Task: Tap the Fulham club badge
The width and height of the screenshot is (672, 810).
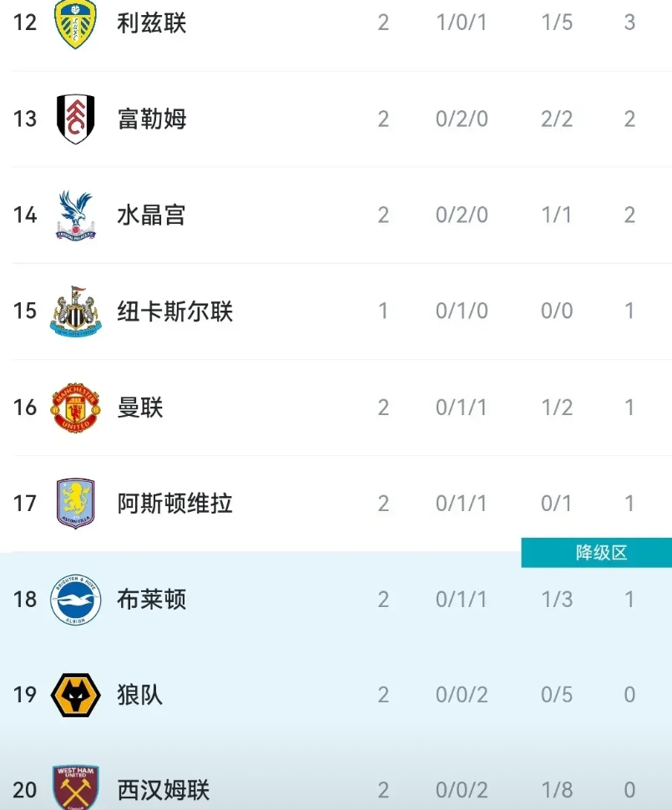Action: click(x=75, y=119)
